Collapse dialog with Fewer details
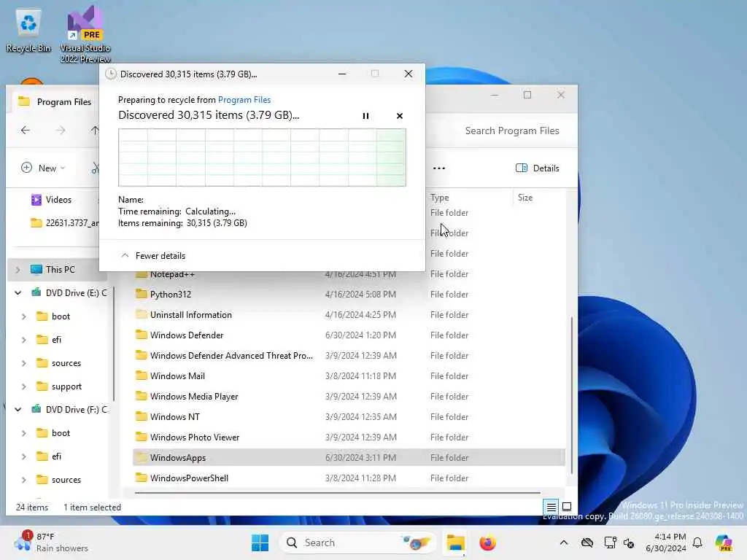Viewport: 747px width, 560px height. click(153, 256)
